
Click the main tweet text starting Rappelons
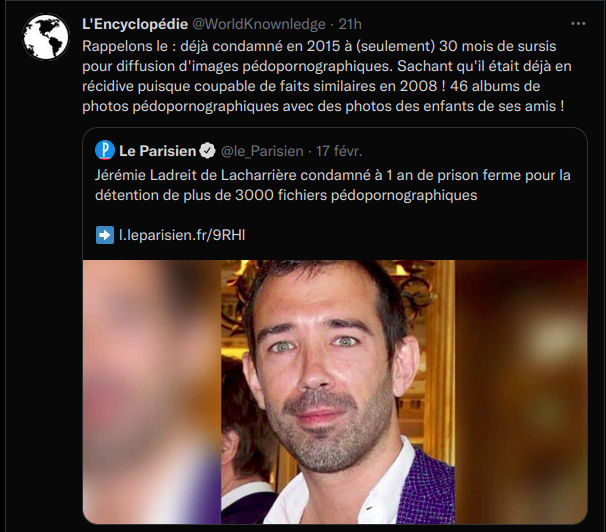pos(327,76)
